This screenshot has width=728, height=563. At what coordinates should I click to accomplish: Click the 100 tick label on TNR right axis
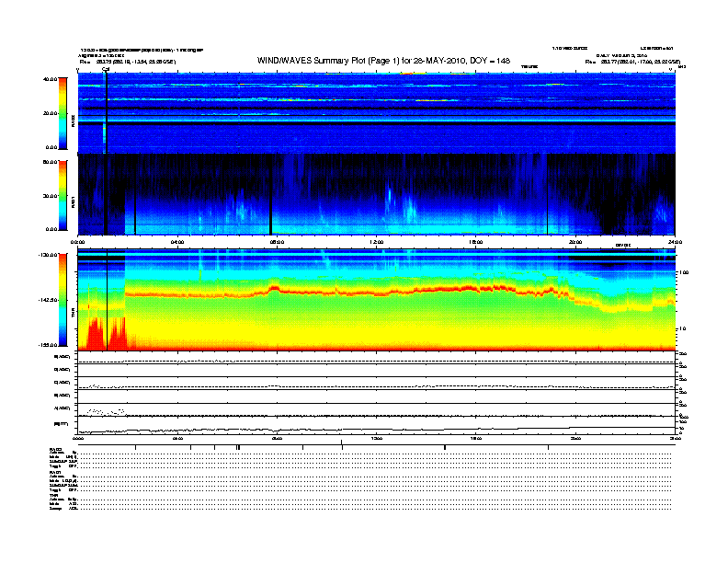(684, 272)
